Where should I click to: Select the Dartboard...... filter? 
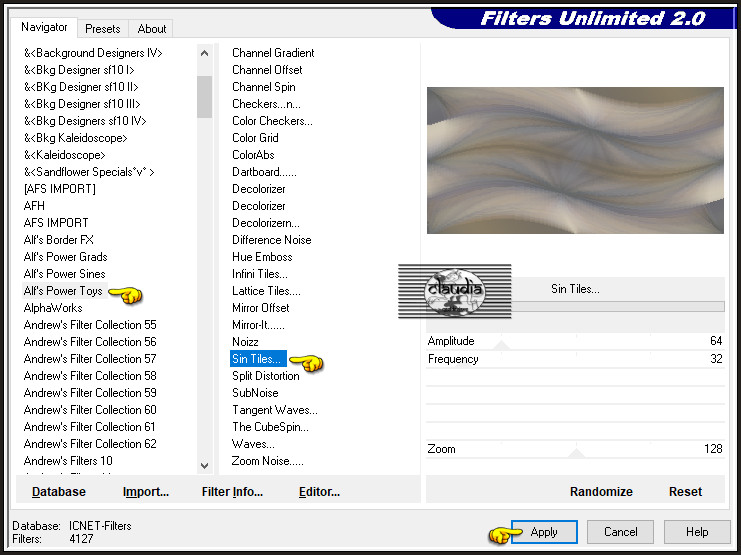(x=264, y=172)
